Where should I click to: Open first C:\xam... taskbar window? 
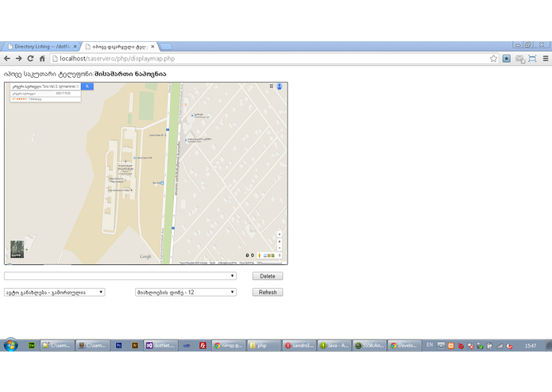(57, 346)
